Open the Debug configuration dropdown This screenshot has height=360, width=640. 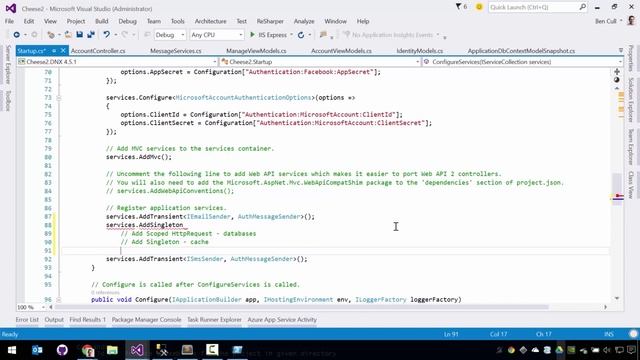(x=170, y=35)
